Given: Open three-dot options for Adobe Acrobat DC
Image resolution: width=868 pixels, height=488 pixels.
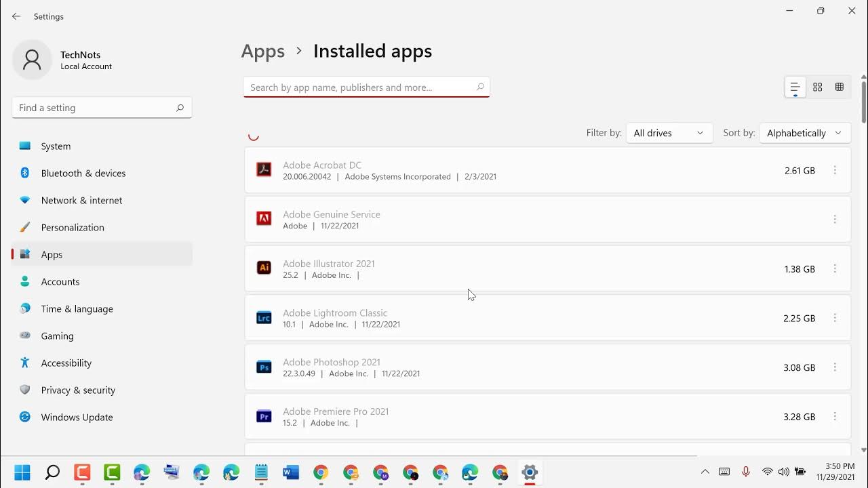Looking at the screenshot, I should [835, 170].
